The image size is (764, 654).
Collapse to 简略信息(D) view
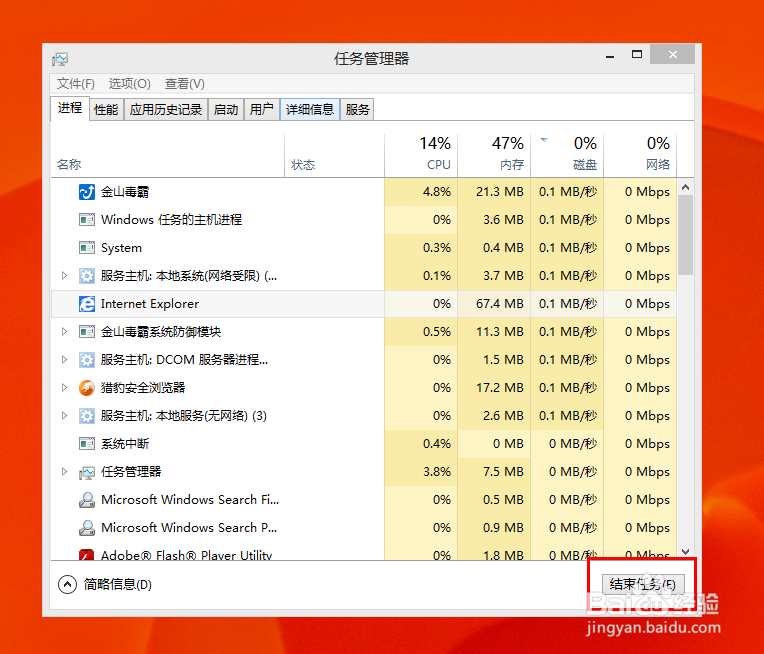(105, 584)
